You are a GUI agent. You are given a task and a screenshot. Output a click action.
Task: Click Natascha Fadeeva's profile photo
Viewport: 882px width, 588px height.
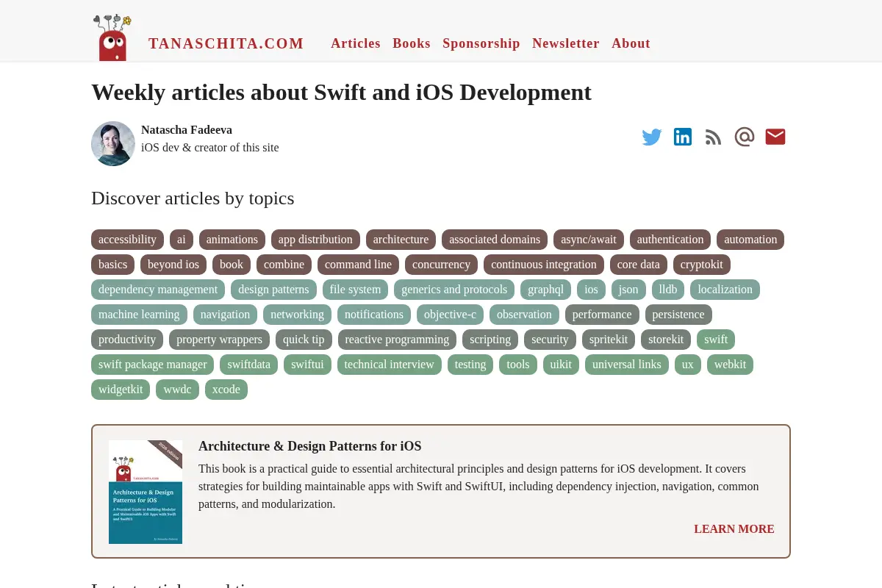click(113, 143)
